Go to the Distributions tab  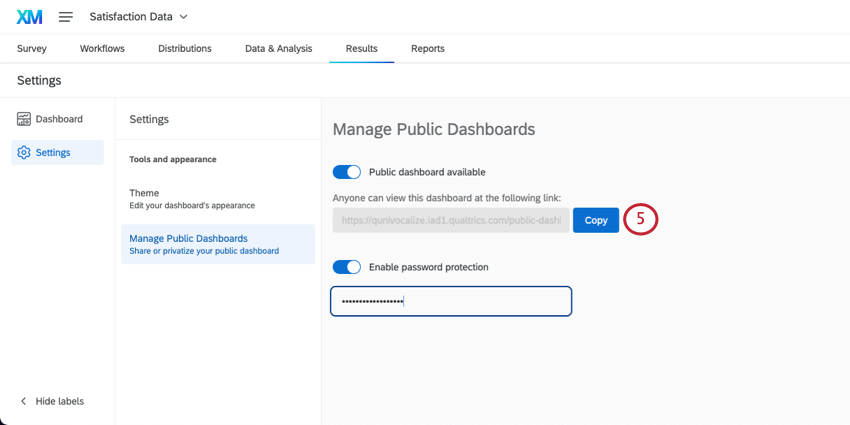(x=185, y=48)
